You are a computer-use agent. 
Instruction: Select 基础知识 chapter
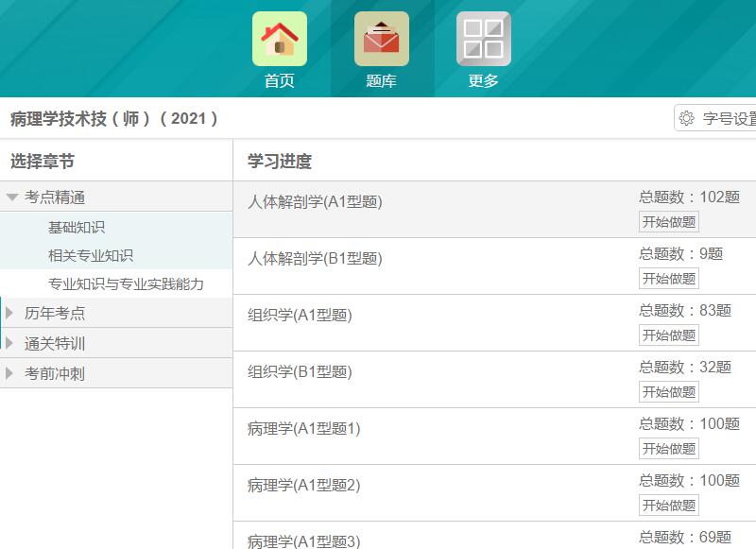pyautogui.click(x=77, y=227)
